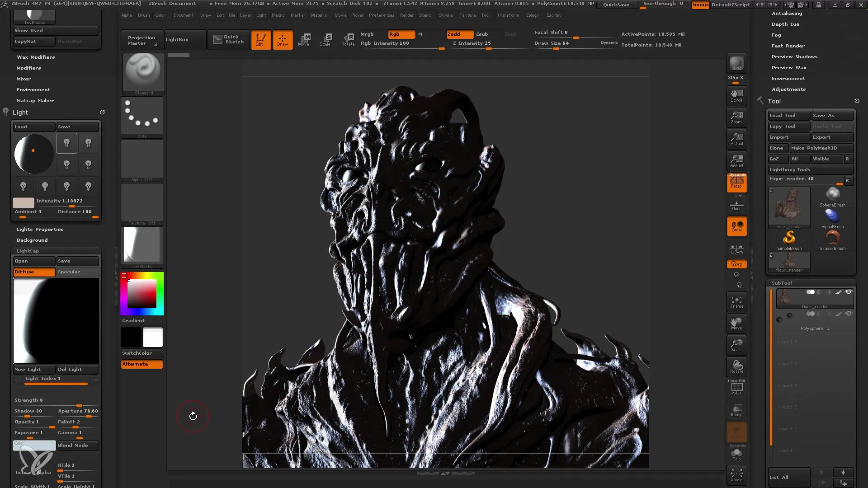Click the Frame tool icon
The height and width of the screenshot is (488, 868).
coord(736,301)
